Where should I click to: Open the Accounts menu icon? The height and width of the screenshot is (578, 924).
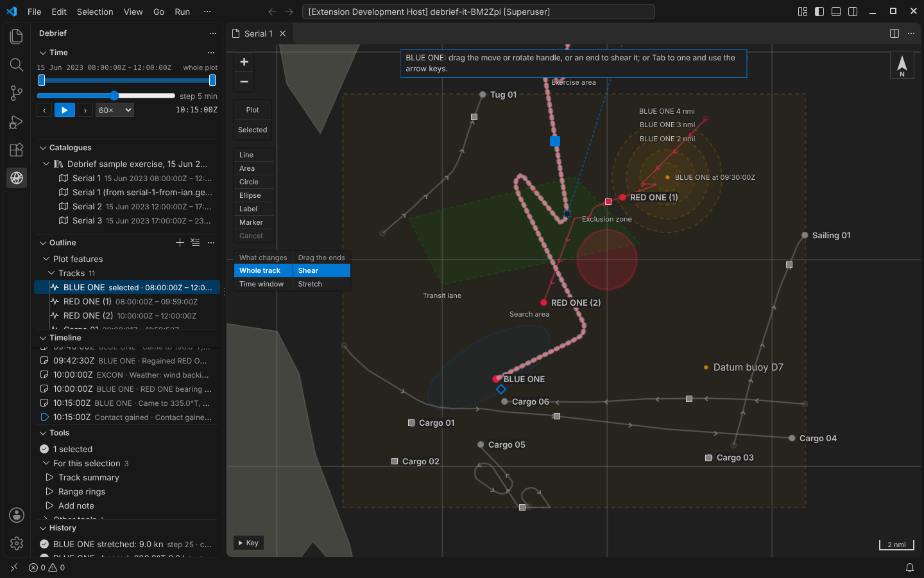coord(17,515)
